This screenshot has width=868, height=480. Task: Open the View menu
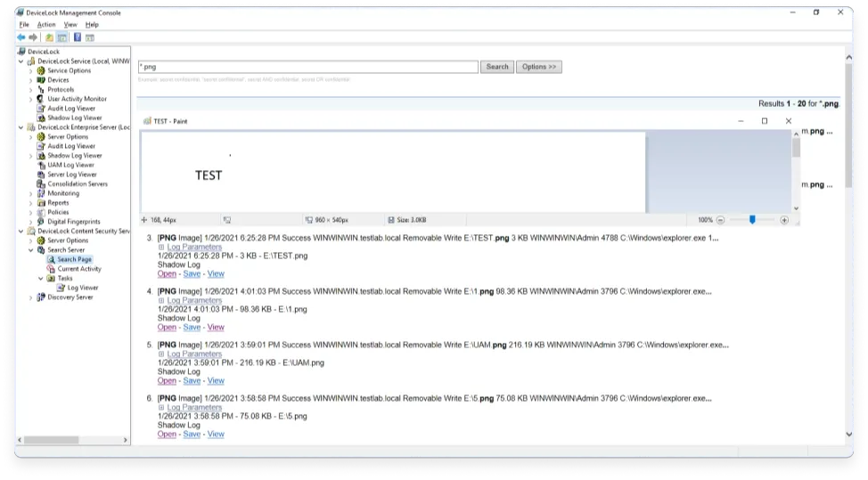click(70, 25)
